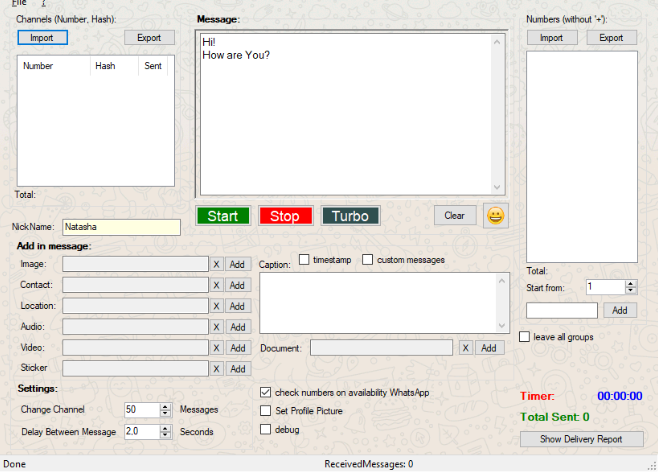
Task: Remove the Location attachment with X
Action: (x=216, y=306)
